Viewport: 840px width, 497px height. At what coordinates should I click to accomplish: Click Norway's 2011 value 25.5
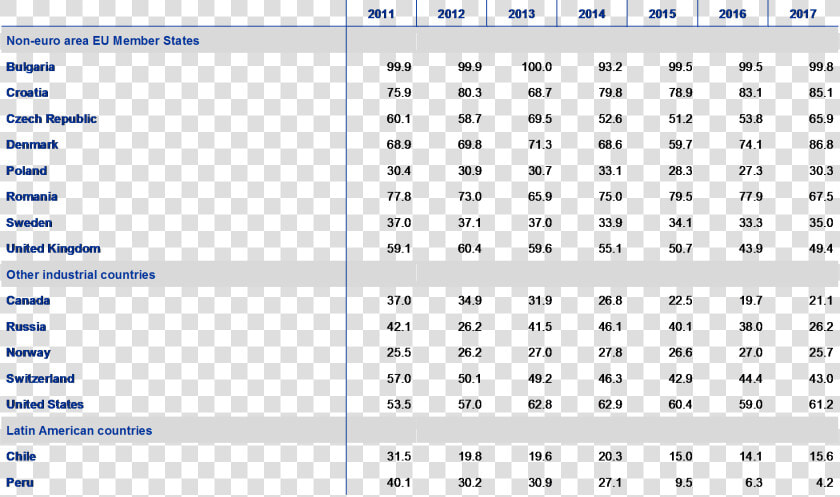[x=399, y=352]
